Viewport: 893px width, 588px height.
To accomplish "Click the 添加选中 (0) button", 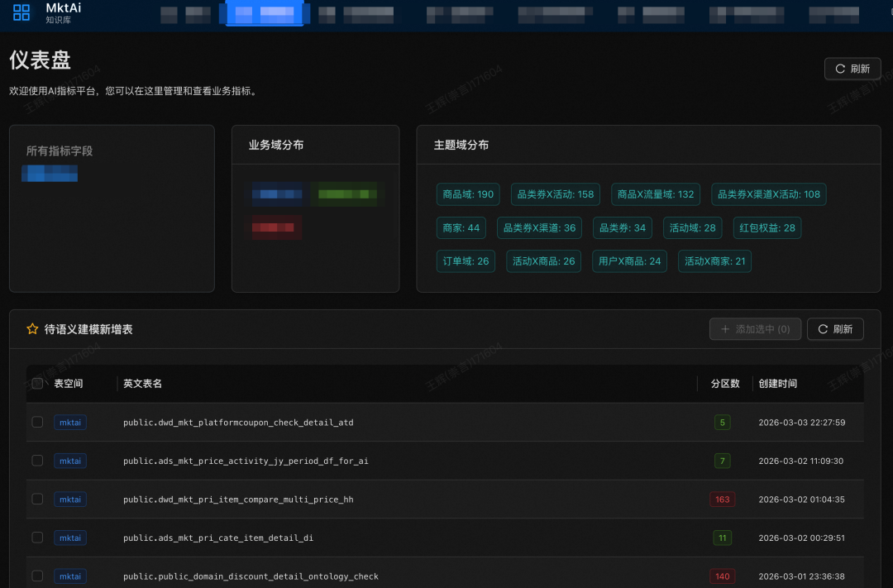I will pos(755,328).
